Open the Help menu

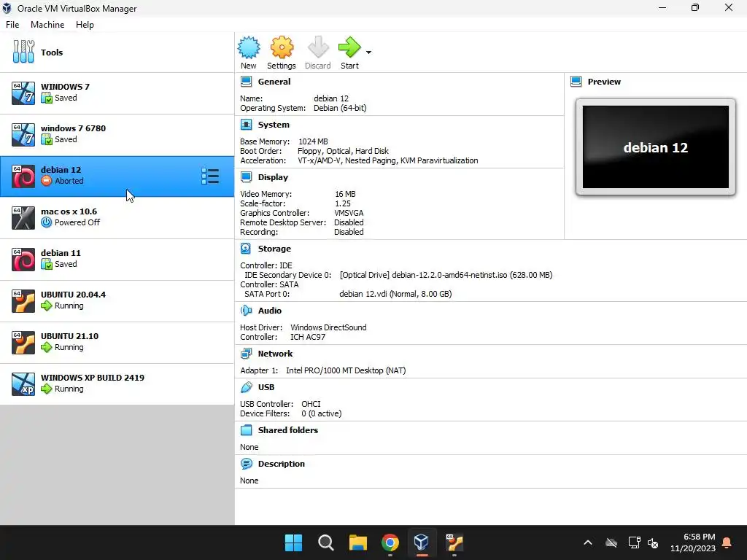click(x=85, y=25)
